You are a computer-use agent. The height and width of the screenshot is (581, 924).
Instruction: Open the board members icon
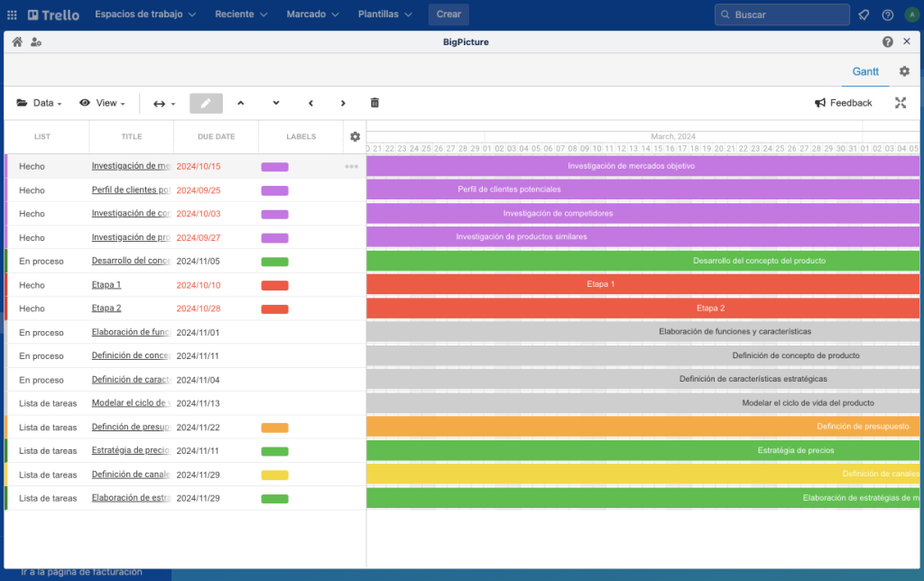pos(36,41)
